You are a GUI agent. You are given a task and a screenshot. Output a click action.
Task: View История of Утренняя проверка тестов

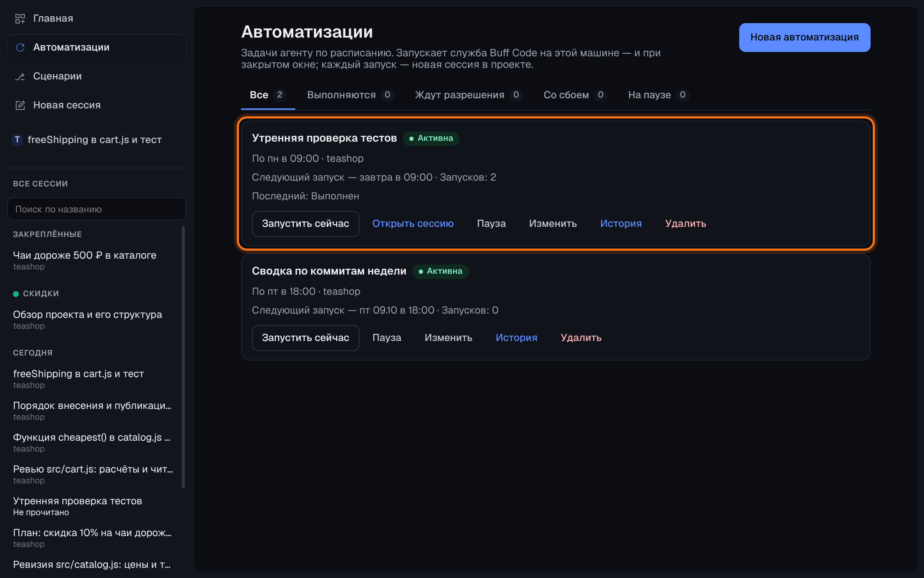pos(621,224)
